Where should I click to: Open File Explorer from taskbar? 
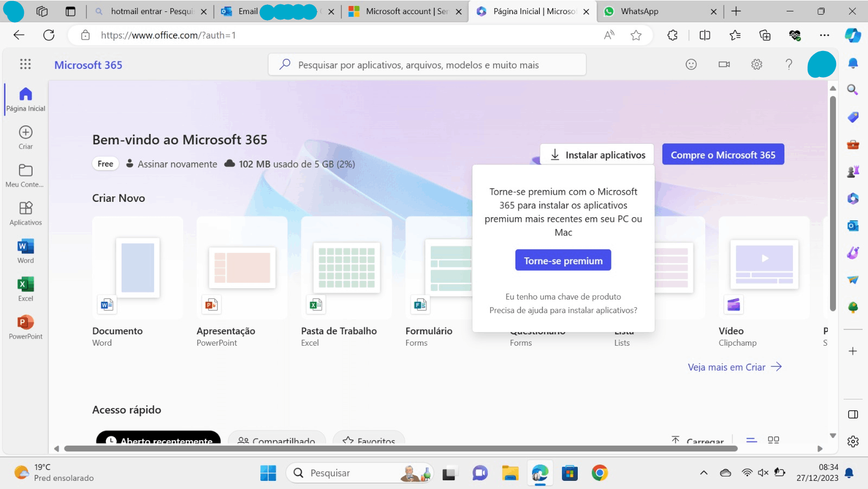(x=510, y=473)
